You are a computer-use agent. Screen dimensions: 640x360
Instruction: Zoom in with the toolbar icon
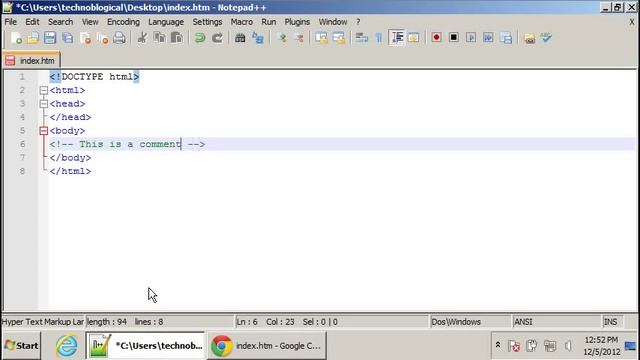tap(281, 38)
